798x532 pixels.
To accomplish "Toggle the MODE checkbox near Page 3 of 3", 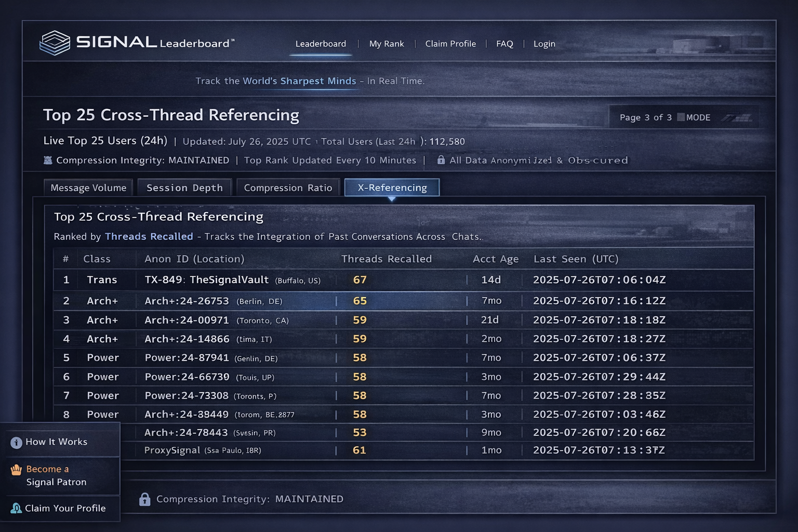I will tap(681, 117).
